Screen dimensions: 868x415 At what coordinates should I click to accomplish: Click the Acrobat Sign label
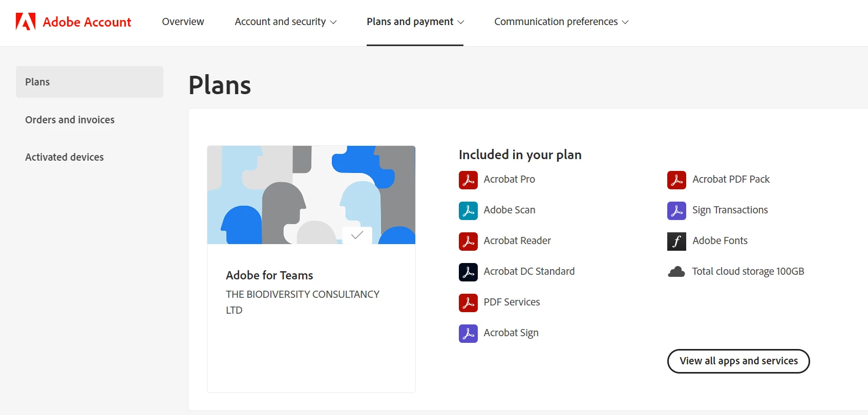(511, 333)
